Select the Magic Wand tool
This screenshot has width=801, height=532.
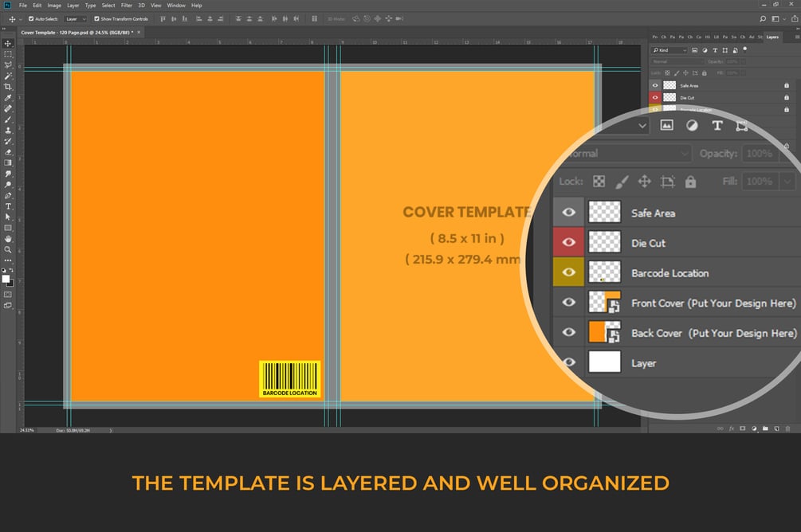click(x=8, y=76)
